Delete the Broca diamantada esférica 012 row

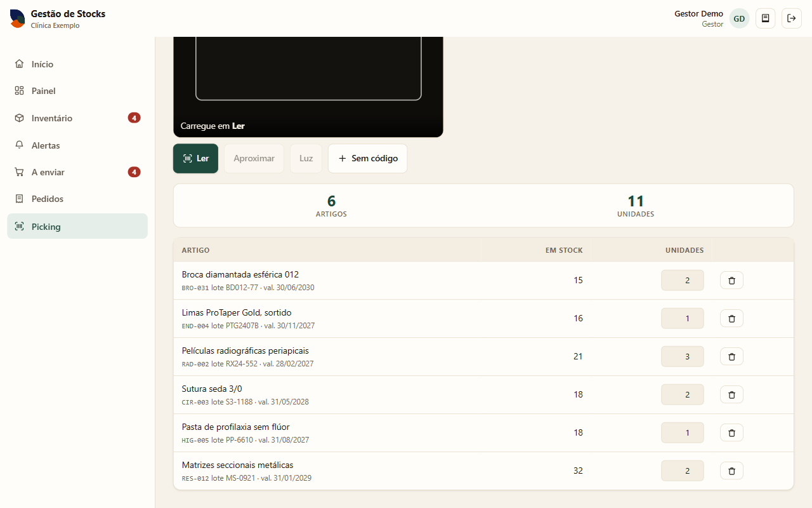pos(731,280)
